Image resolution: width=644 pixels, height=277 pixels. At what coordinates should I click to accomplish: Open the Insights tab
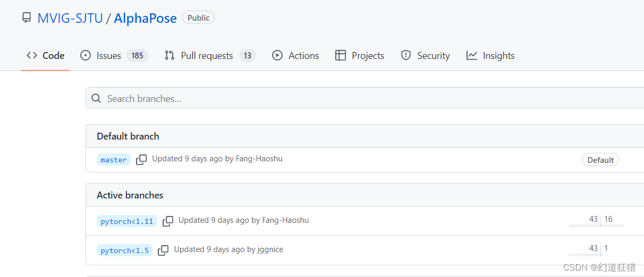pos(490,56)
